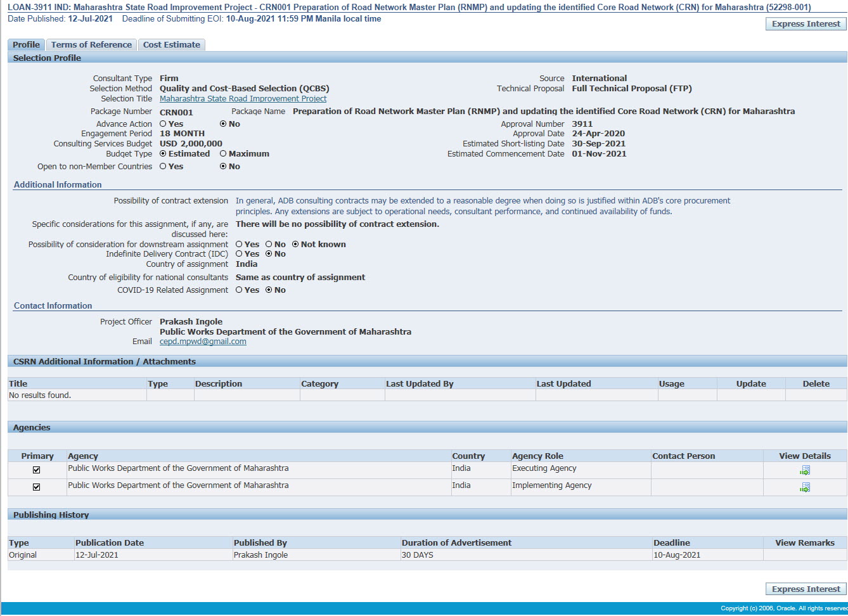Click the No results found message
This screenshot has width=848, height=616.
click(40, 395)
